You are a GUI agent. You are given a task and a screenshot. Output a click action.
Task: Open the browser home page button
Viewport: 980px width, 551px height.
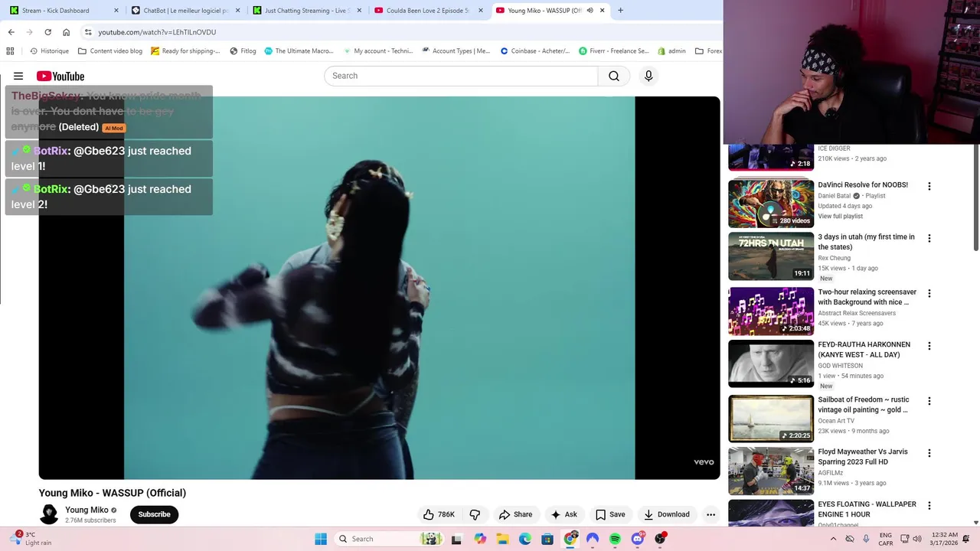[x=66, y=32]
